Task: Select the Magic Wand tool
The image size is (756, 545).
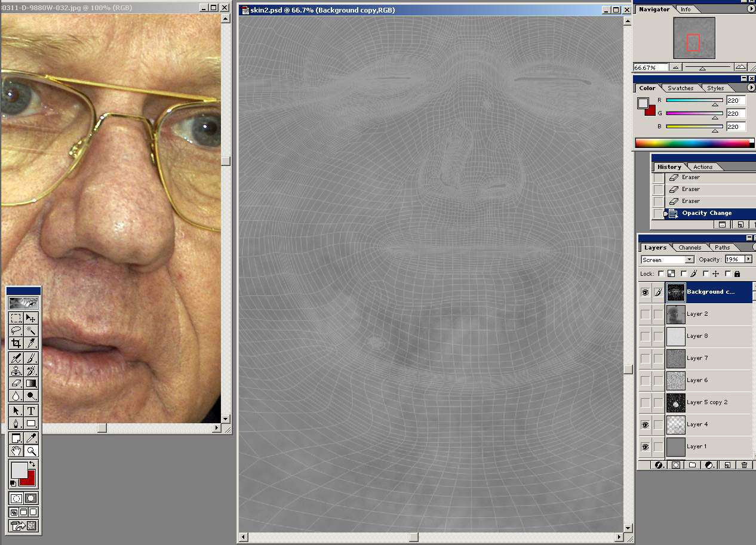Action: tap(31, 331)
